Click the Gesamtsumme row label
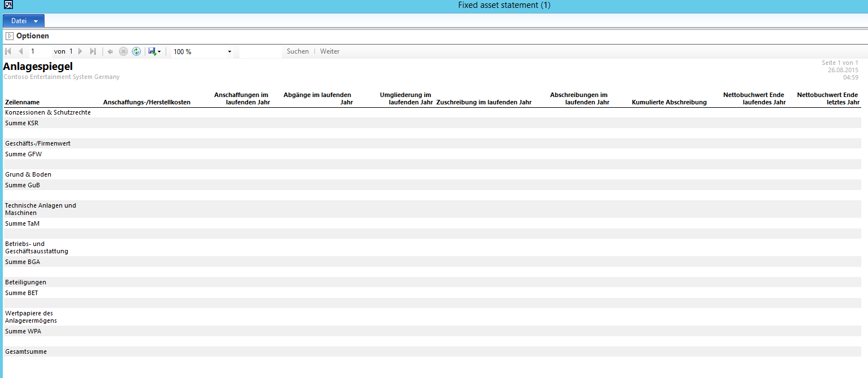Image resolution: width=868 pixels, height=378 pixels. (x=26, y=351)
